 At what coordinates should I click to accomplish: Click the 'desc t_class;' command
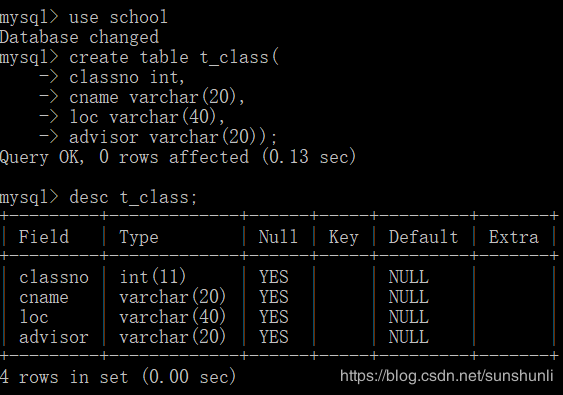[133, 198]
